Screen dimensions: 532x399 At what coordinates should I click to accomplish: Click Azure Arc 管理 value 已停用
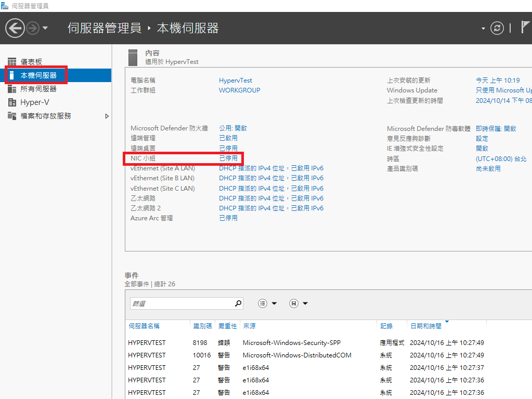click(x=228, y=218)
